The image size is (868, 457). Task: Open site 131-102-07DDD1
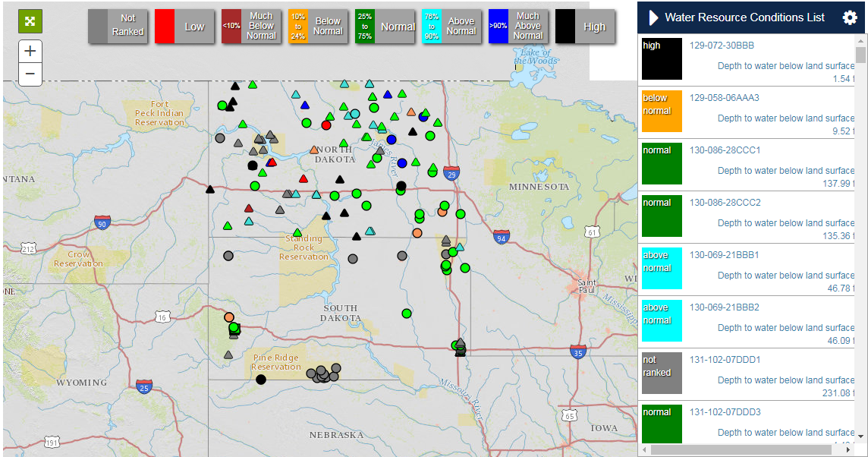coord(725,360)
